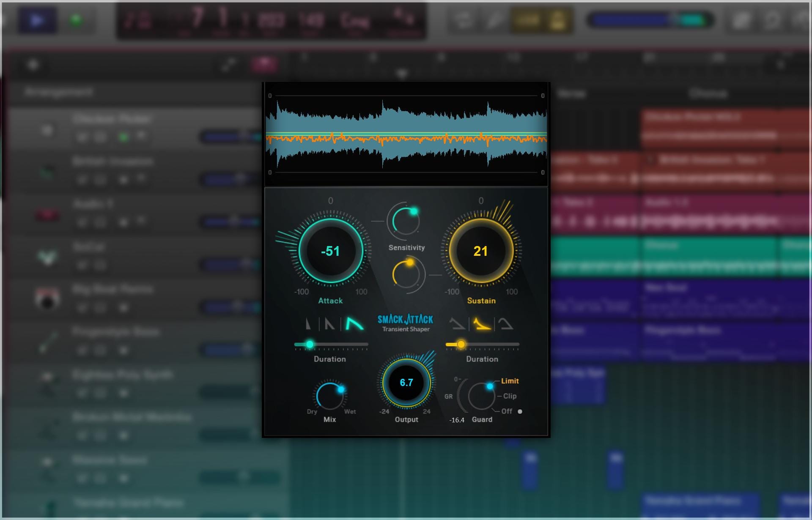Viewport: 812px width, 520px height.
Task: Click the white dot next to Off
Action: pyautogui.click(x=520, y=411)
